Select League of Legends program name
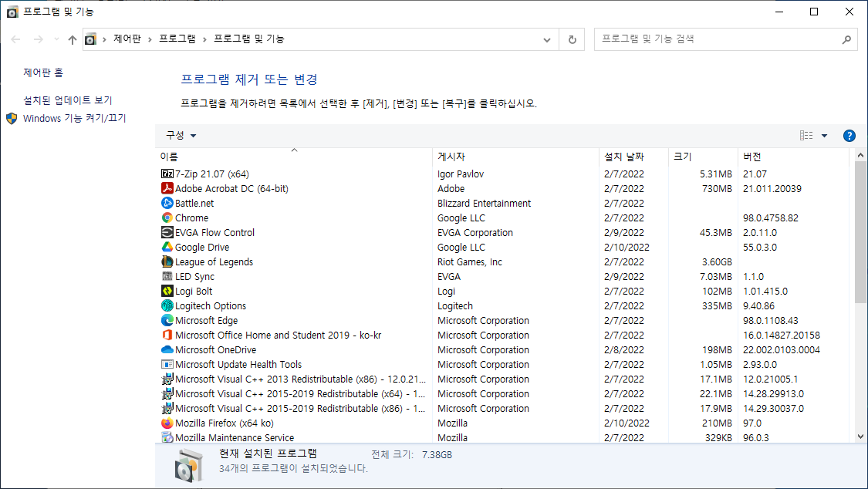868x489 pixels. coord(214,261)
